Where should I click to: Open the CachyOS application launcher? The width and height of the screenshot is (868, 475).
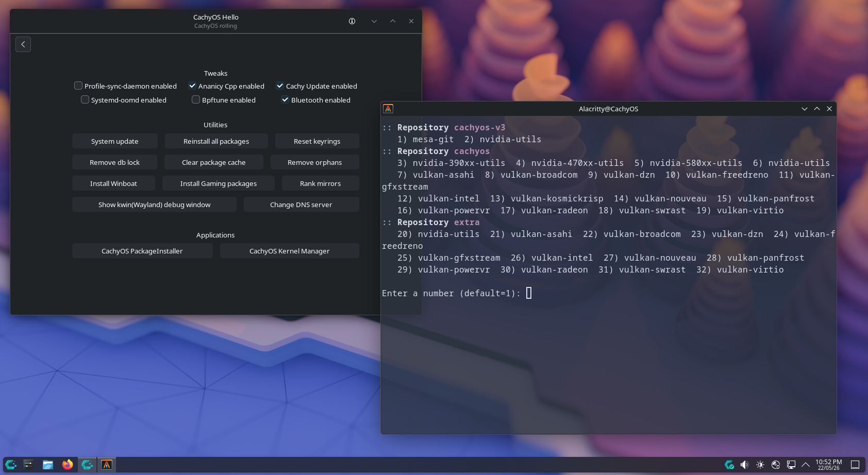pyautogui.click(x=10, y=465)
